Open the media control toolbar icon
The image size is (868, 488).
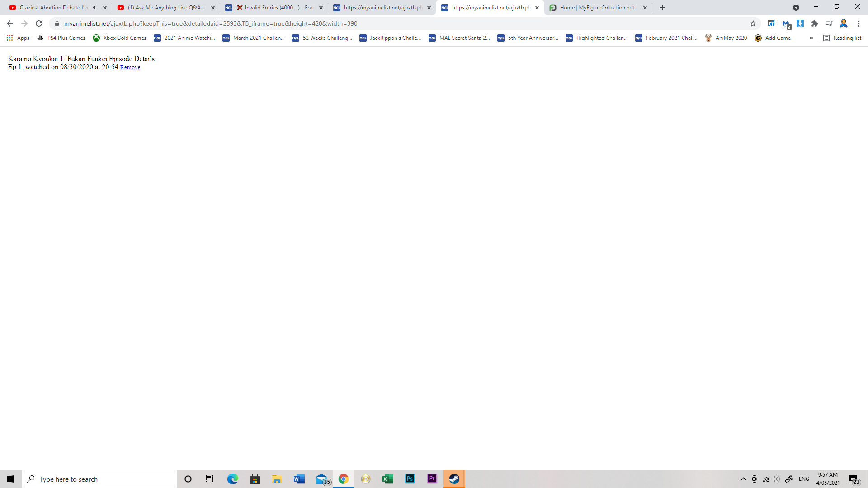point(829,23)
